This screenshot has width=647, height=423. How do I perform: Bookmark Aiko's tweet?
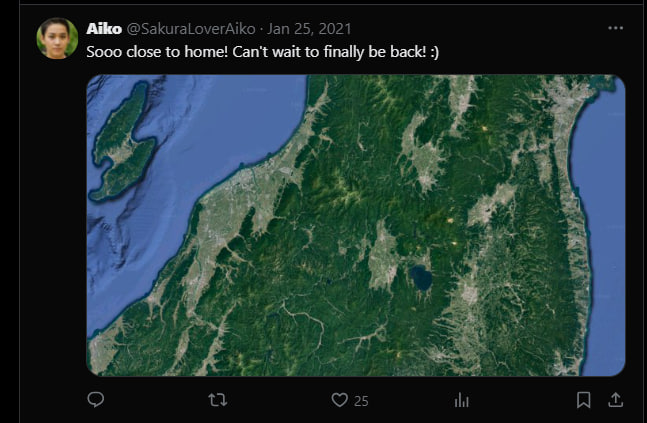coord(583,400)
